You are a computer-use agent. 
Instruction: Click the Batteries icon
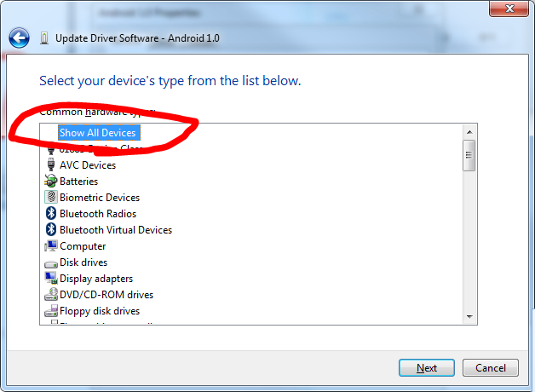pyautogui.click(x=51, y=181)
